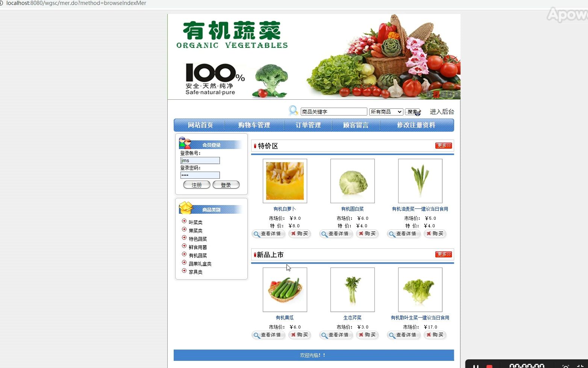View details of 有机黄瓜
The height and width of the screenshot is (368, 588).
(x=268, y=335)
